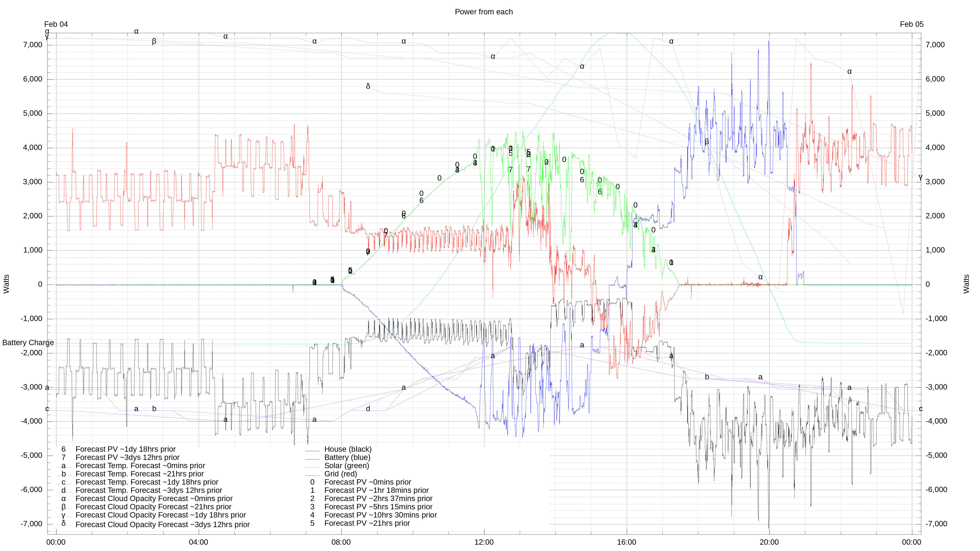980x551 pixels.
Task: Click the δ cloud opacity marker on plot
Action: (x=368, y=86)
